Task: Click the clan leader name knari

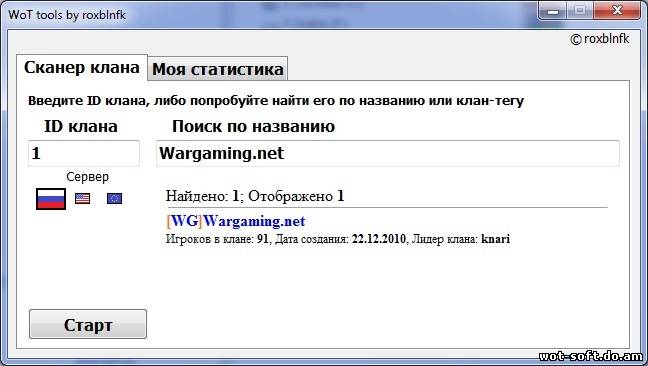Action: click(x=496, y=239)
